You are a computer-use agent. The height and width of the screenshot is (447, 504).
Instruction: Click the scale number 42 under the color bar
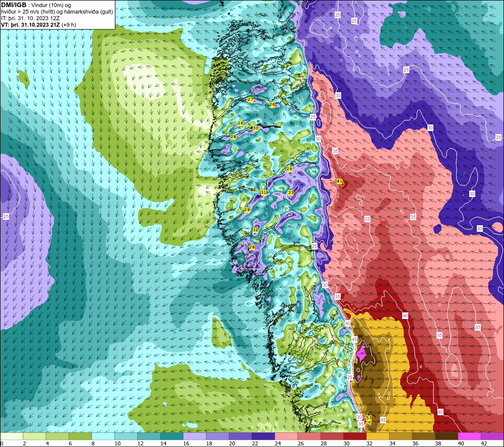click(484, 443)
